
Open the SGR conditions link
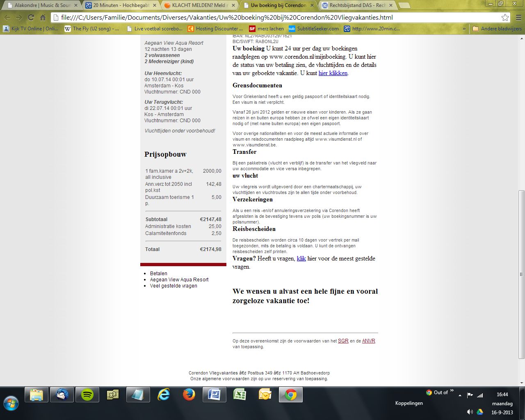coord(343,341)
